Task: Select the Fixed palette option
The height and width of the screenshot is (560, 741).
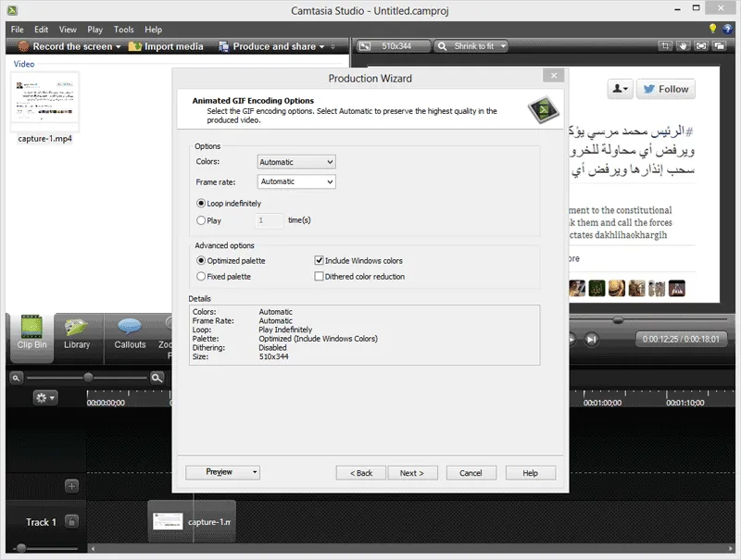Action: (201, 276)
